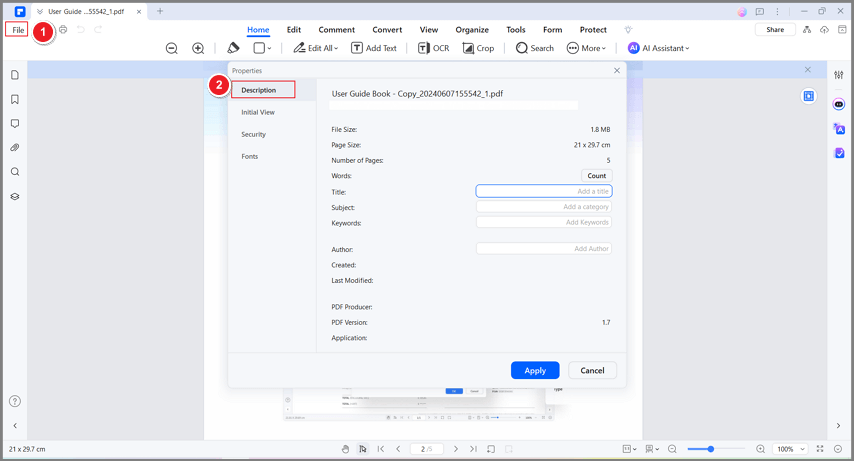The image size is (854, 461).
Task: Click the translate icon in right sidebar
Action: (839, 129)
